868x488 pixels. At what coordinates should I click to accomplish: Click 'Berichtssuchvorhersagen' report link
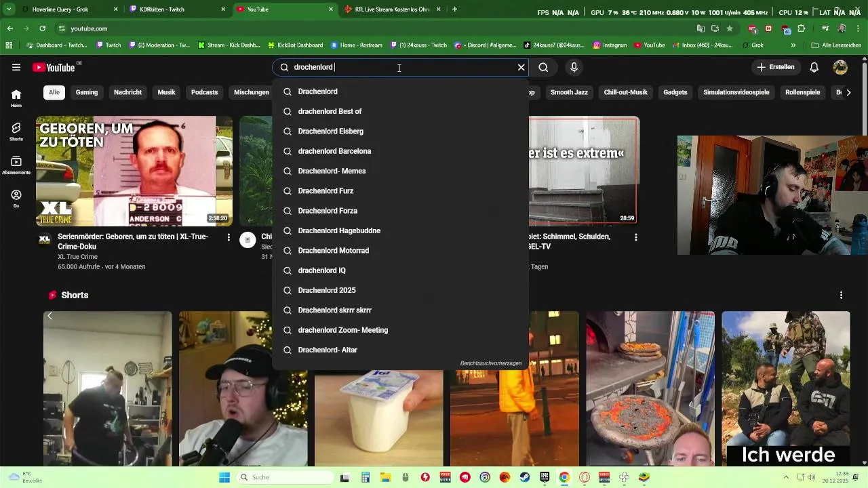pos(491,363)
